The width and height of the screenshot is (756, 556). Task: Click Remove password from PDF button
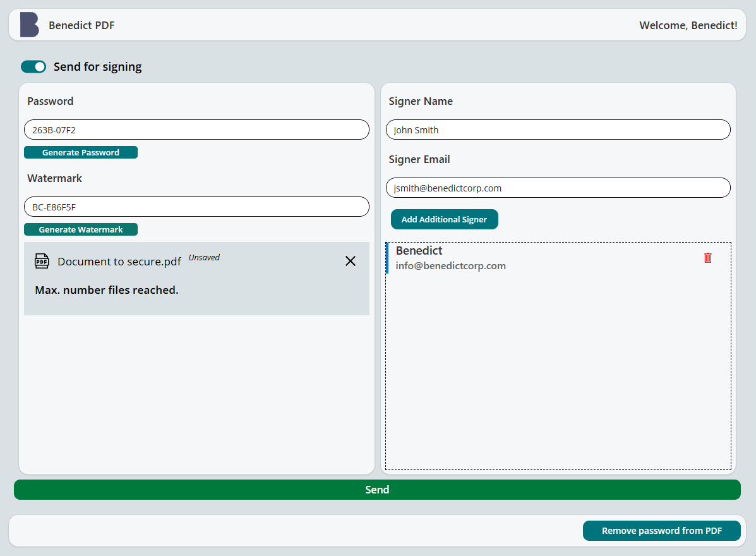(661, 531)
